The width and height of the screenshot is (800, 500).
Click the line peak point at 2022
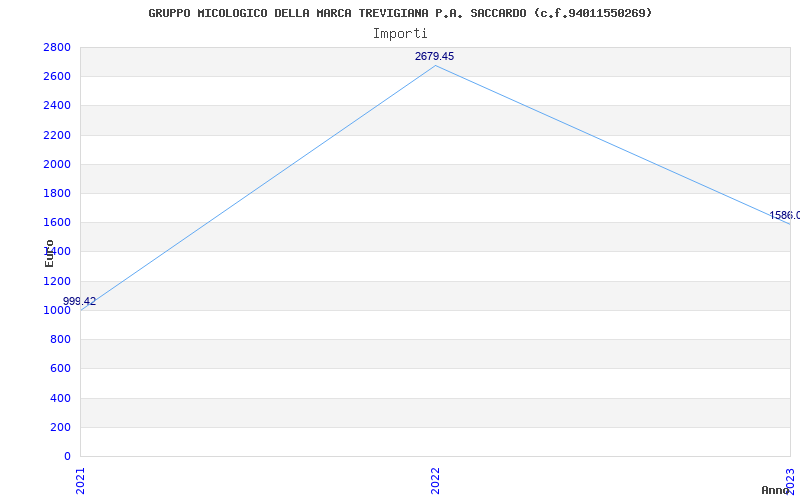coord(435,65)
